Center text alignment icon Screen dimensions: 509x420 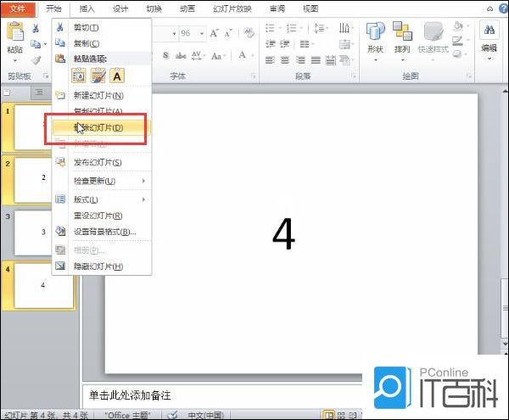[285, 59]
